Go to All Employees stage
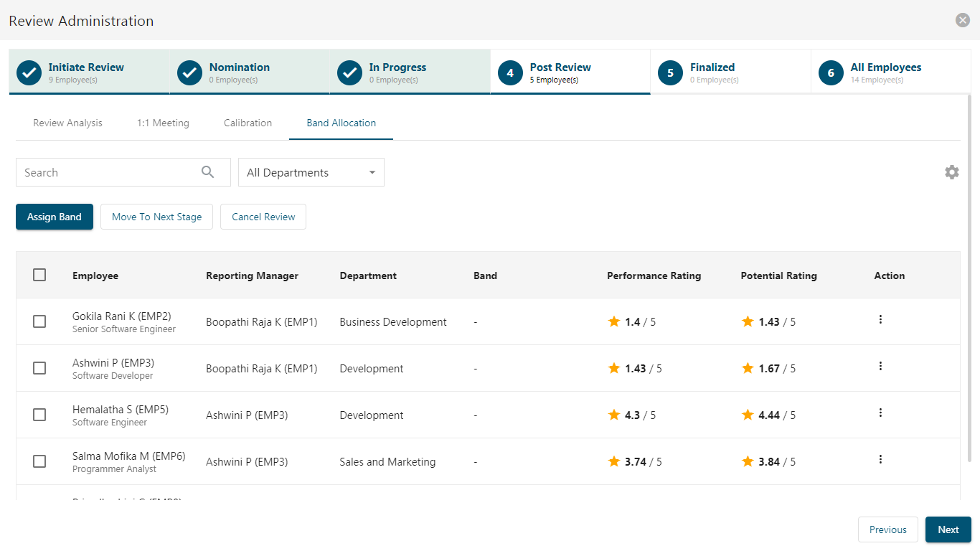 coord(890,72)
